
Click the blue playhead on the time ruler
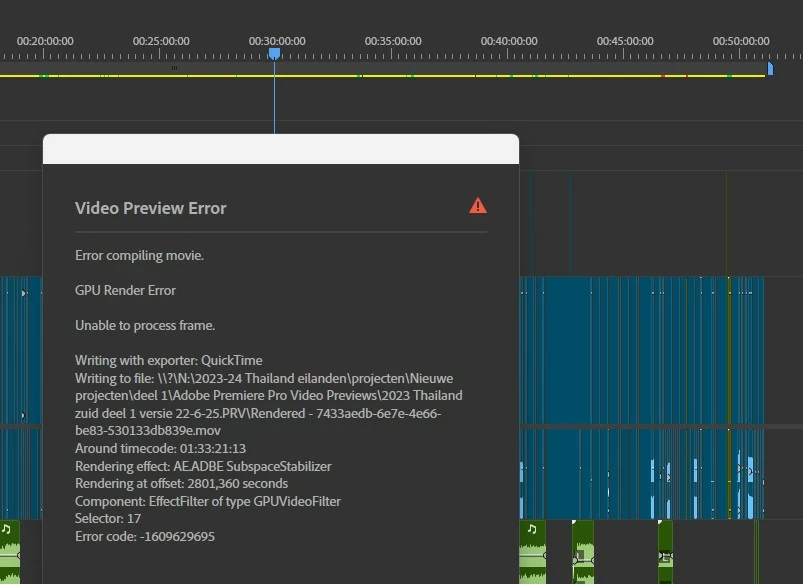tap(274, 54)
